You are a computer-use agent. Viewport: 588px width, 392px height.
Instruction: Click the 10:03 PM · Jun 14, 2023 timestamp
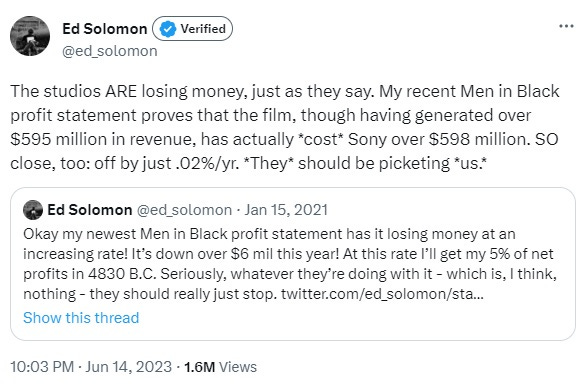(x=91, y=367)
